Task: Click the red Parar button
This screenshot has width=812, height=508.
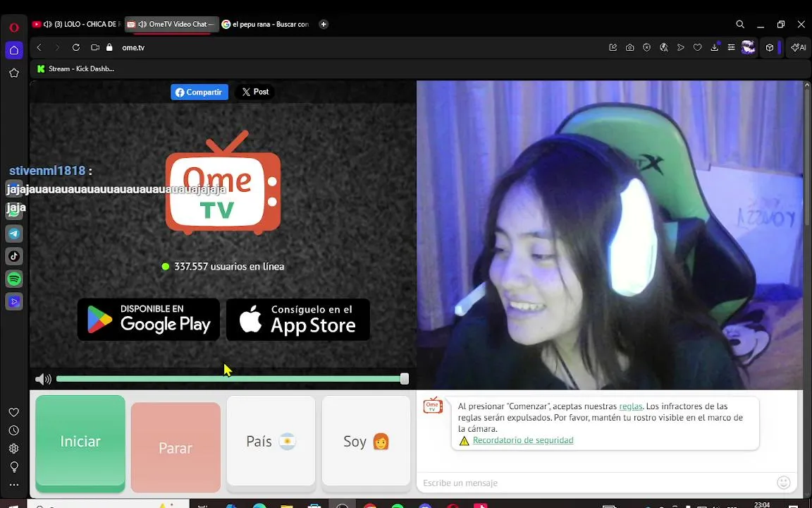Action: [176, 448]
